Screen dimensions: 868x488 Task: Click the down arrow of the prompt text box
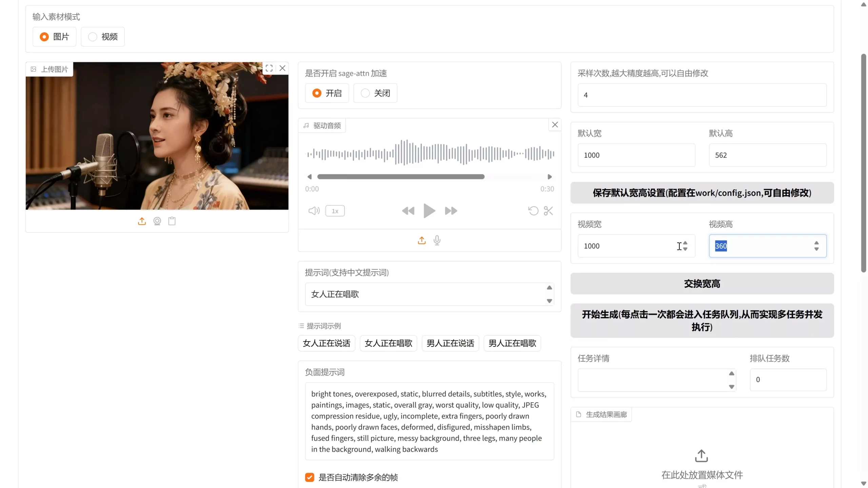pyautogui.click(x=549, y=301)
